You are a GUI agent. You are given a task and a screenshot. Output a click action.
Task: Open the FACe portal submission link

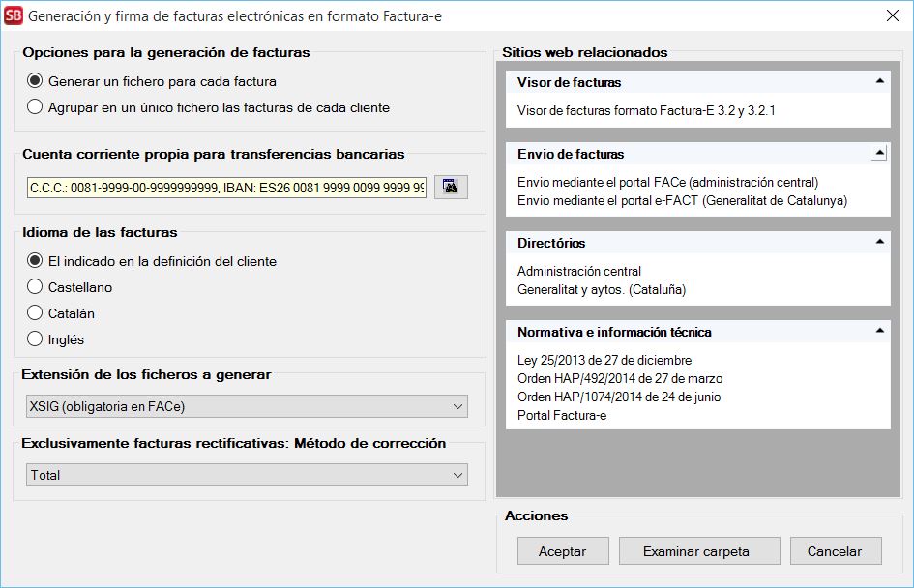667,182
